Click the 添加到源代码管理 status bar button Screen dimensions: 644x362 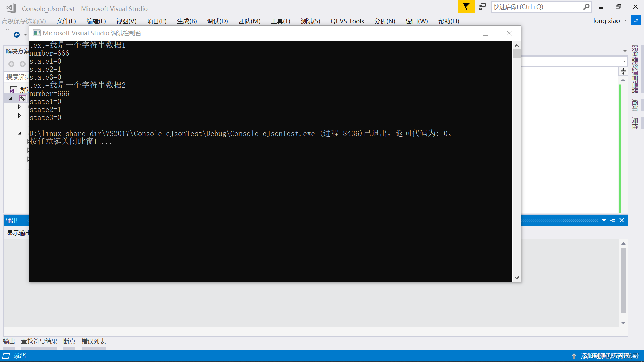[x=605, y=356]
